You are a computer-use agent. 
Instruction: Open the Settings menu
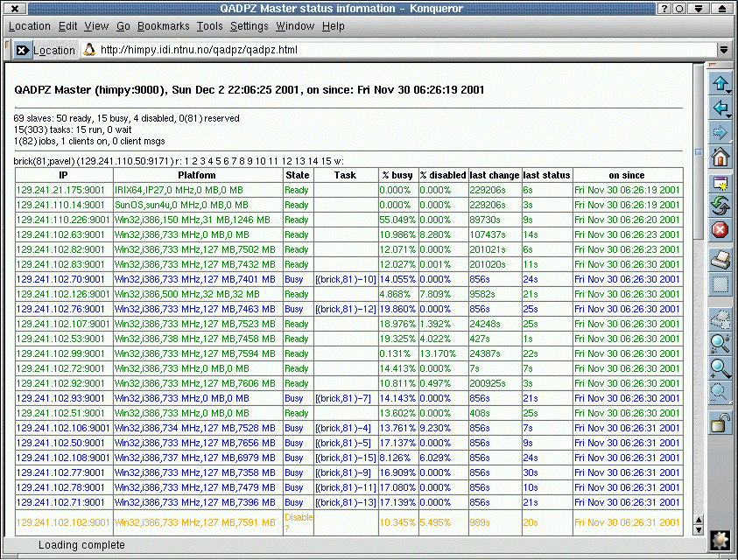250,26
